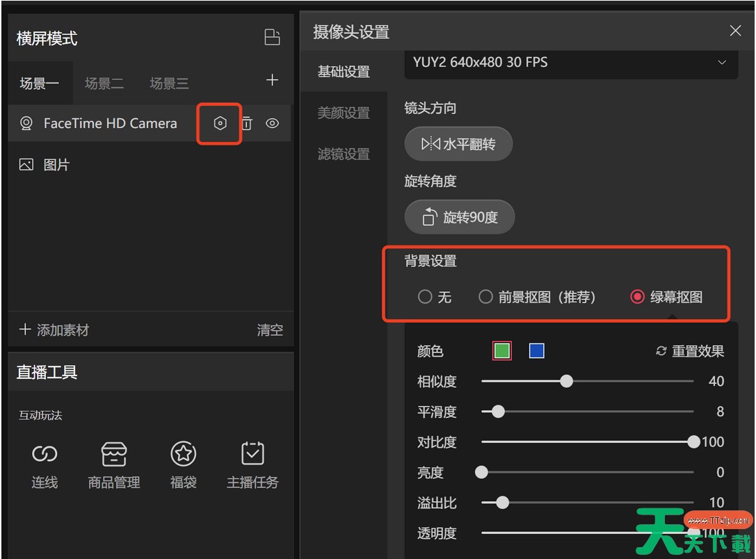This screenshot has width=756, height=559.
Task: Open the 主播任务 tasks tool
Action: click(252, 466)
